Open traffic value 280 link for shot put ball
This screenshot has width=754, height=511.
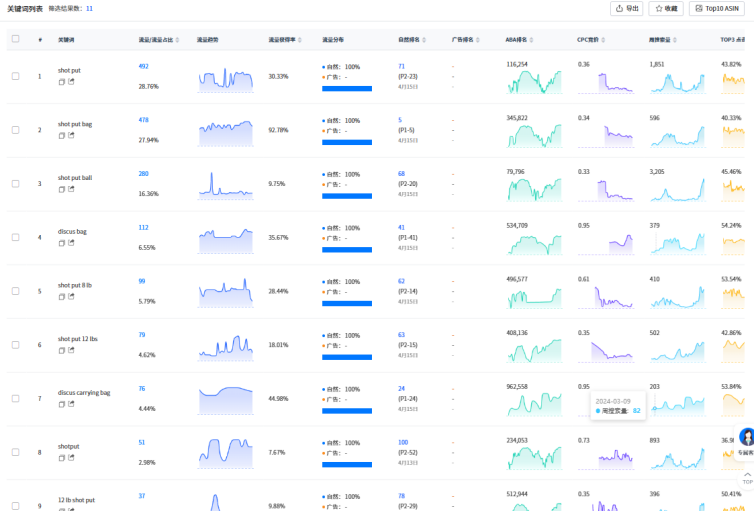pos(143,174)
